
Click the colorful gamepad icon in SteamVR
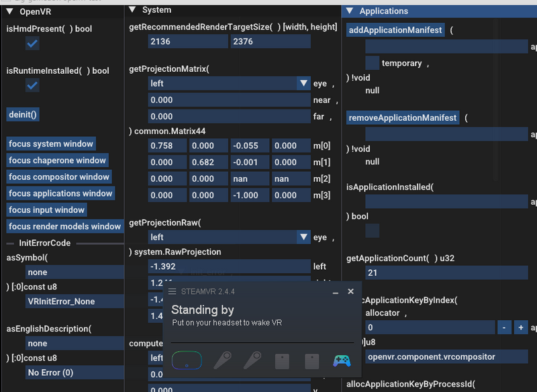pyautogui.click(x=342, y=361)
